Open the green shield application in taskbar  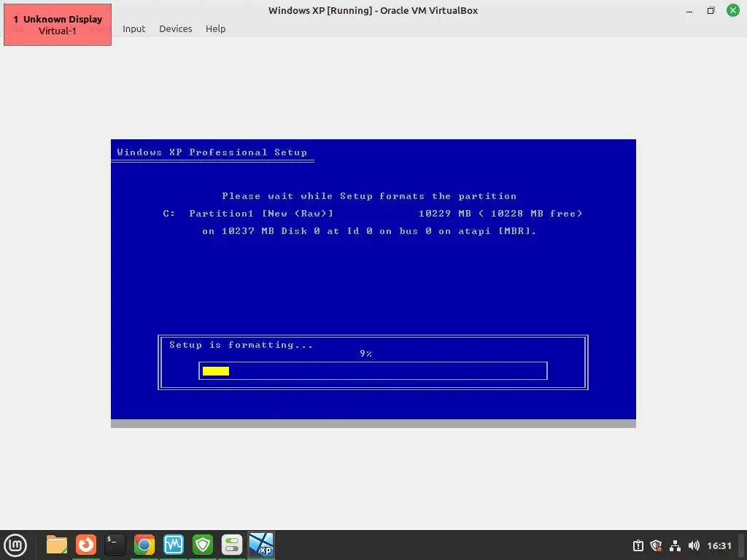[203, 545]
